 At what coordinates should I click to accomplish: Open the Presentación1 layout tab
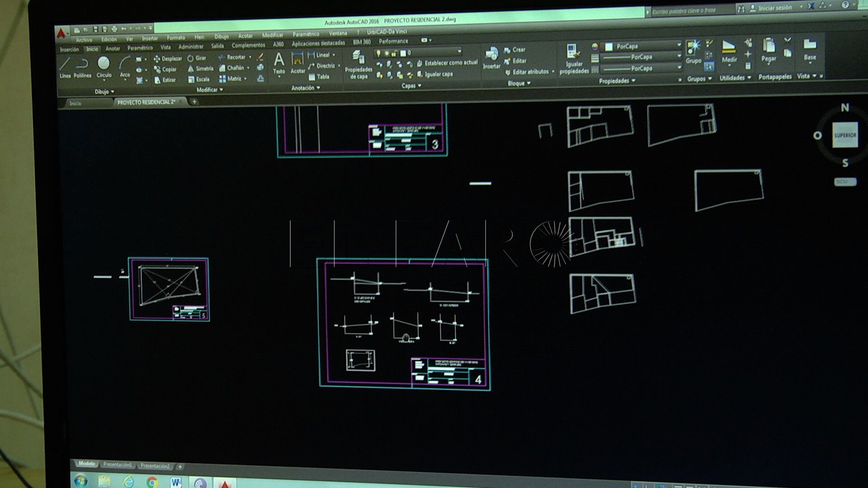point(118,465)
